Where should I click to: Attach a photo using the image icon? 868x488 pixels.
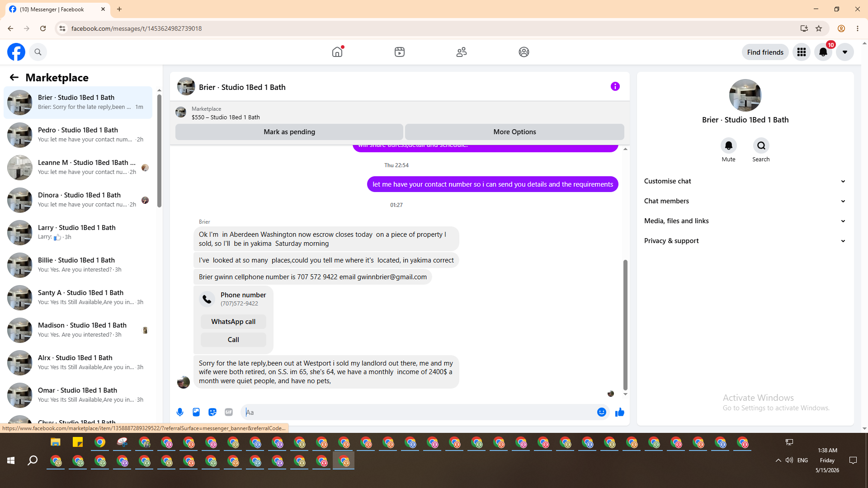196,412
